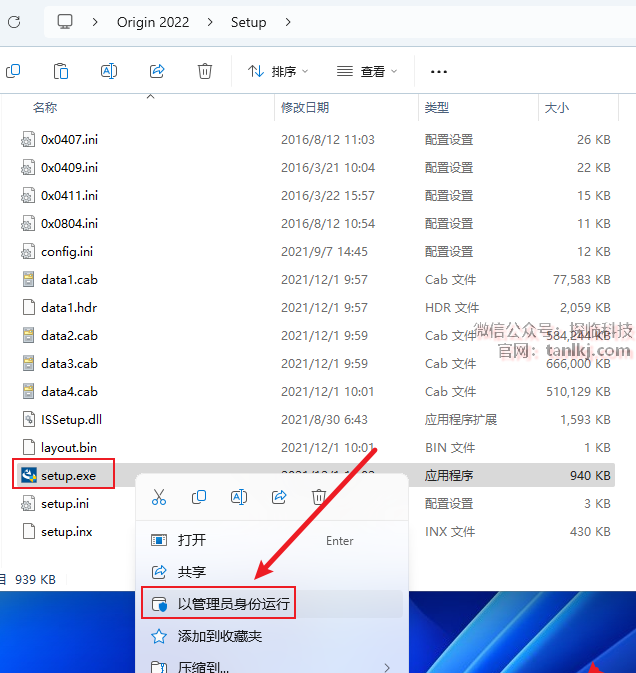Image resolution: width=636 pixels, height=673 pixels.
Task: Click the share icon in context menu
Action: tap(279, 497)
